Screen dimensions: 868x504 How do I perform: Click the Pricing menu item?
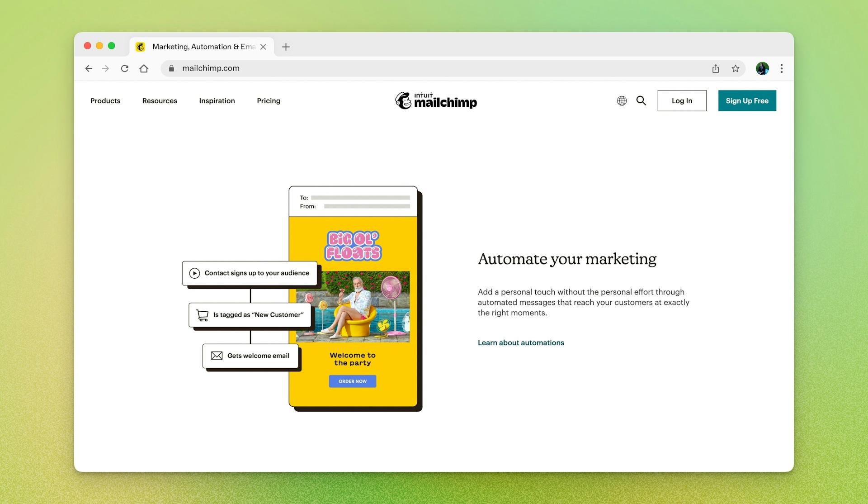pyautogui.click(x=269, y=100)
